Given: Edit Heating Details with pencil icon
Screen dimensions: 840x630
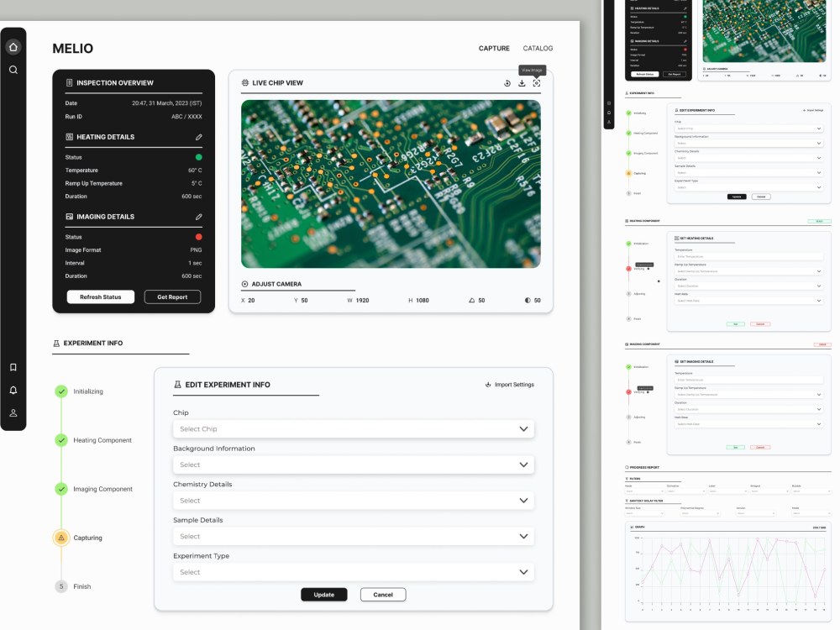Looking at the screenshot, I should 199,137.
